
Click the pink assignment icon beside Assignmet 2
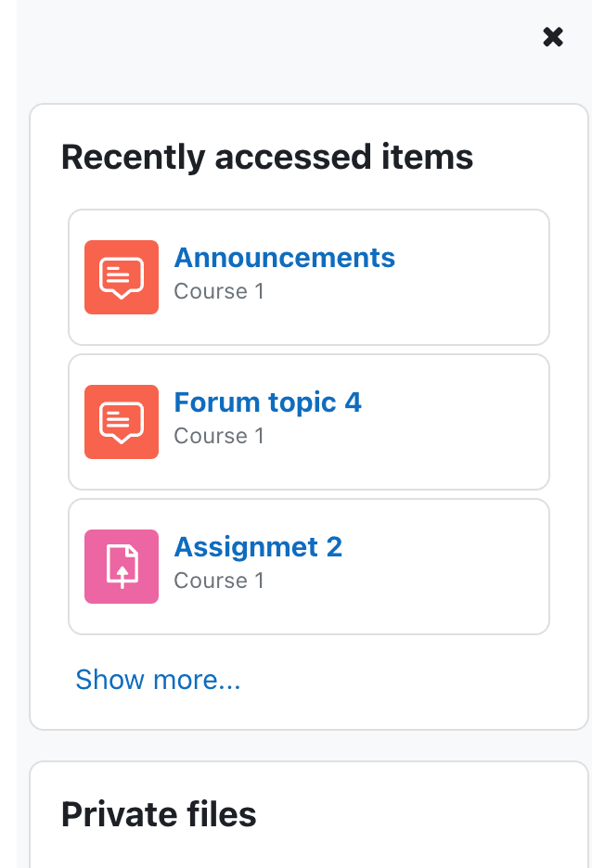122,567
